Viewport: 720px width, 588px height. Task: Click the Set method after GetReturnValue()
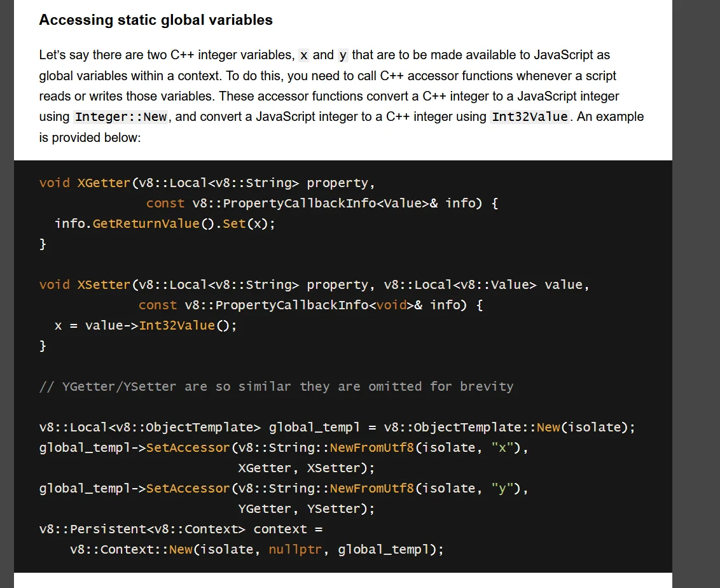[x=234, y=224]
